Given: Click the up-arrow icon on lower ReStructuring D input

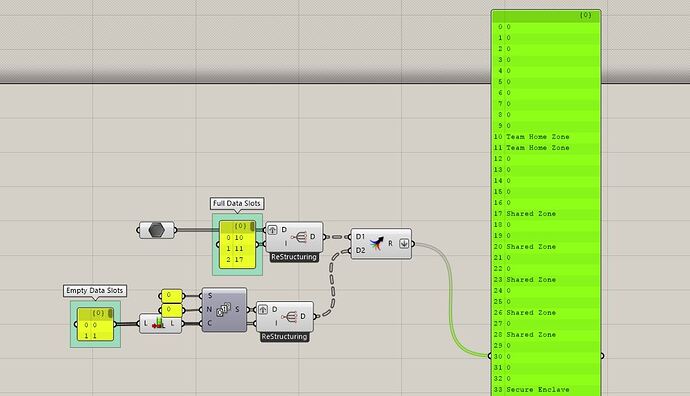Looking at the screenshot, I should pos(263,309).
